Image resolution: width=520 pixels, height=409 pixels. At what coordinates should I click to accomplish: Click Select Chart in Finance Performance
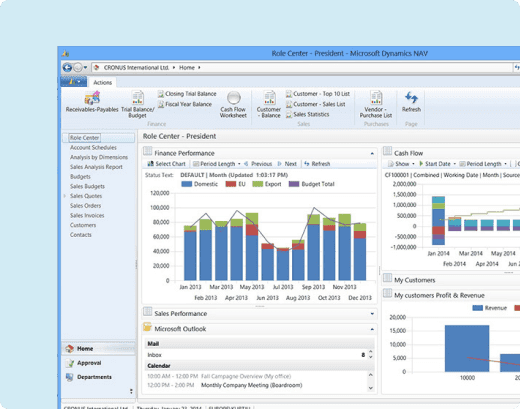click(166, 164)
